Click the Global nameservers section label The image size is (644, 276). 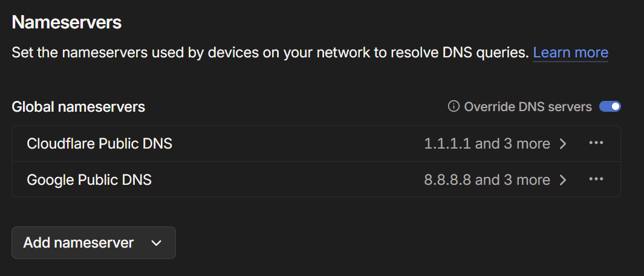(x=79, y=107)
